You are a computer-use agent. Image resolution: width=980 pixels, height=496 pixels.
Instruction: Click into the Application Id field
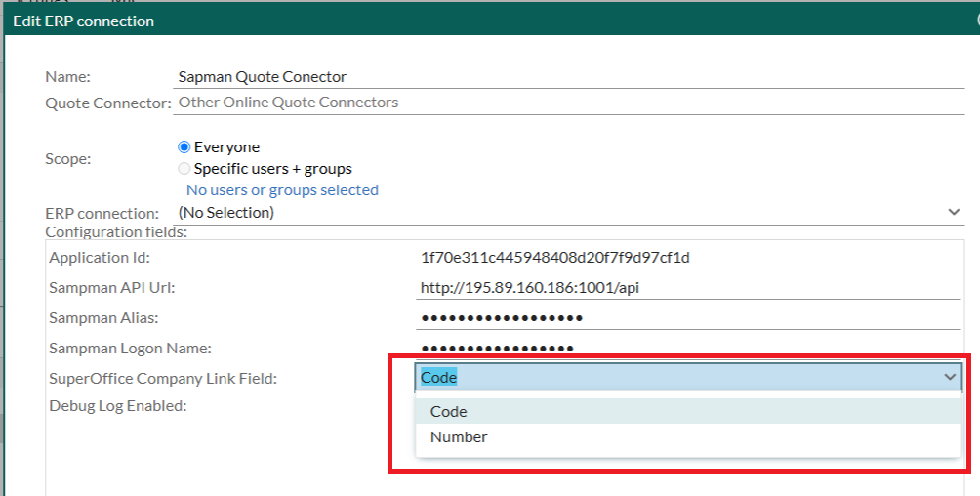(688, 258)
